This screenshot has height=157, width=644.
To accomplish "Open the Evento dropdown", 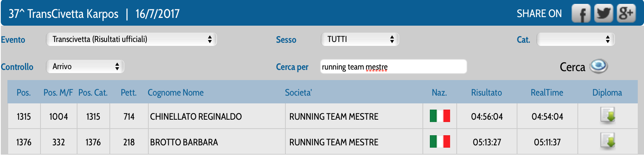I will pos(131,39).
